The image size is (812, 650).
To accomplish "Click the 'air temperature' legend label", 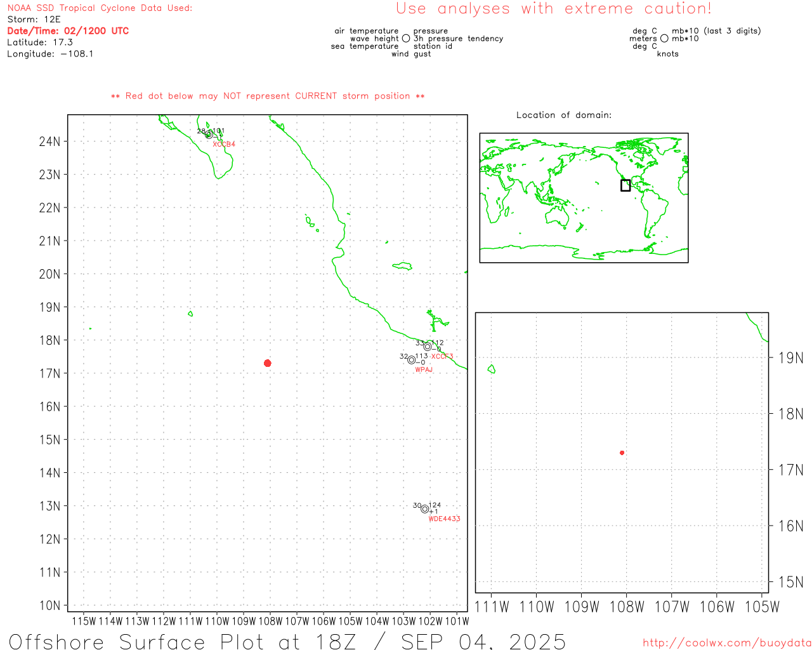I will 367,31.
